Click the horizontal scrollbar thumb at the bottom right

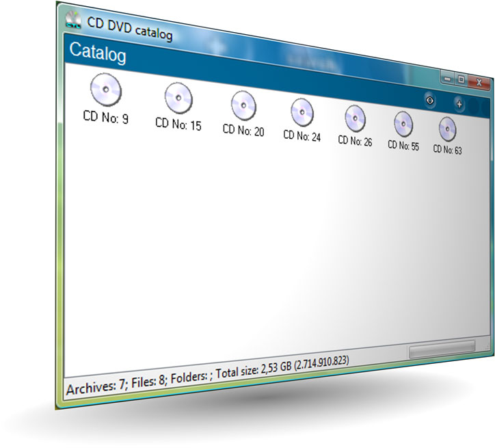[442, 350]
